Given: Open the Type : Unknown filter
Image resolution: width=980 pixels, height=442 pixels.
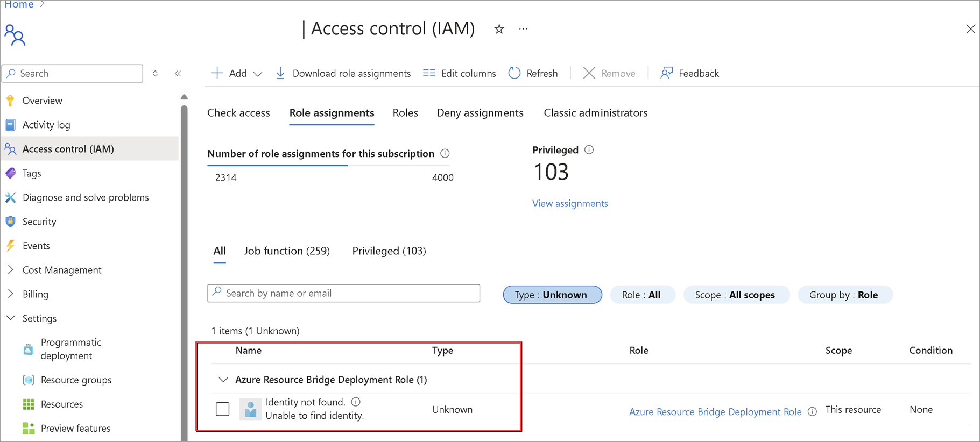Looking at the screenshot, I should [552, 295].
